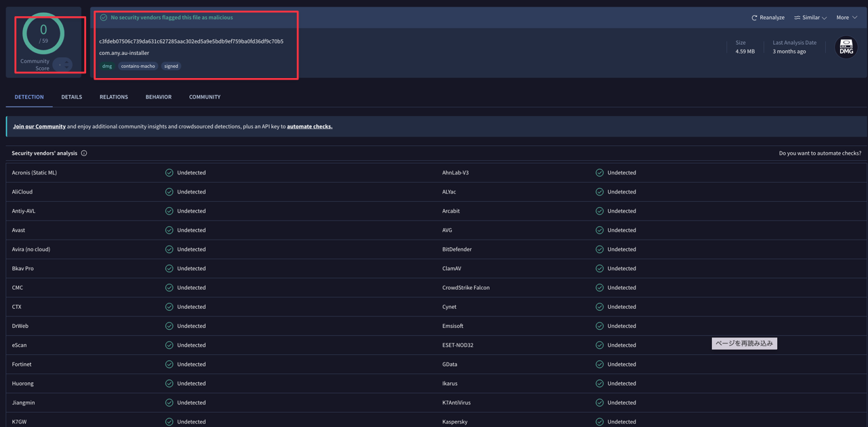Click the check icon in the ClamAV row
Viewport: 868px width, 427px height.
tap(599, 268)
